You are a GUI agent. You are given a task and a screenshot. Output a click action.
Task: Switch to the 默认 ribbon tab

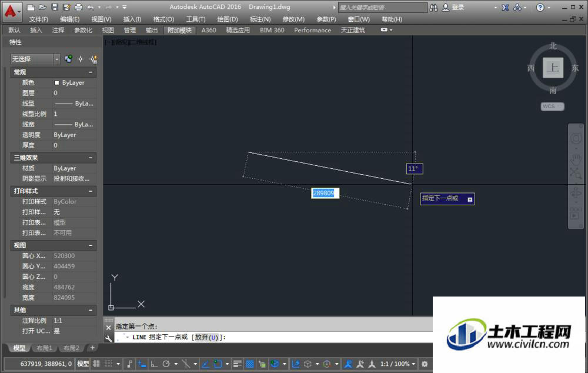coord(14,30)
